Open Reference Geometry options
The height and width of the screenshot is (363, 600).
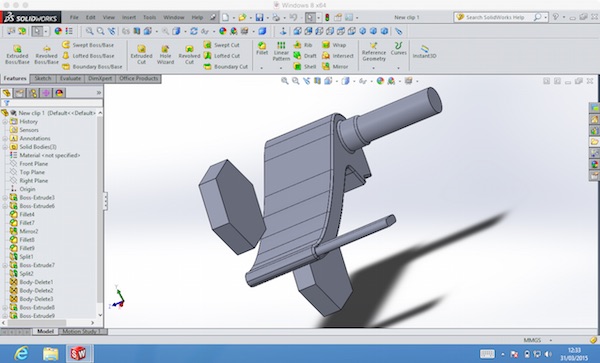click(x=374, y=52)
